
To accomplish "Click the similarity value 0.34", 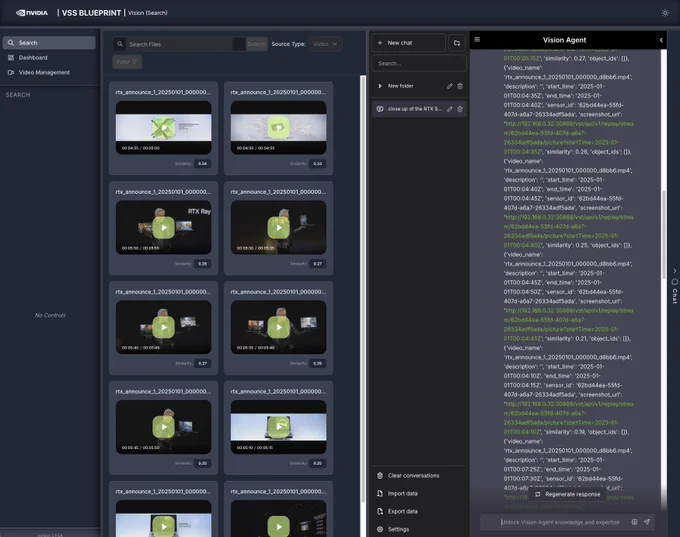I will [202, 164].
